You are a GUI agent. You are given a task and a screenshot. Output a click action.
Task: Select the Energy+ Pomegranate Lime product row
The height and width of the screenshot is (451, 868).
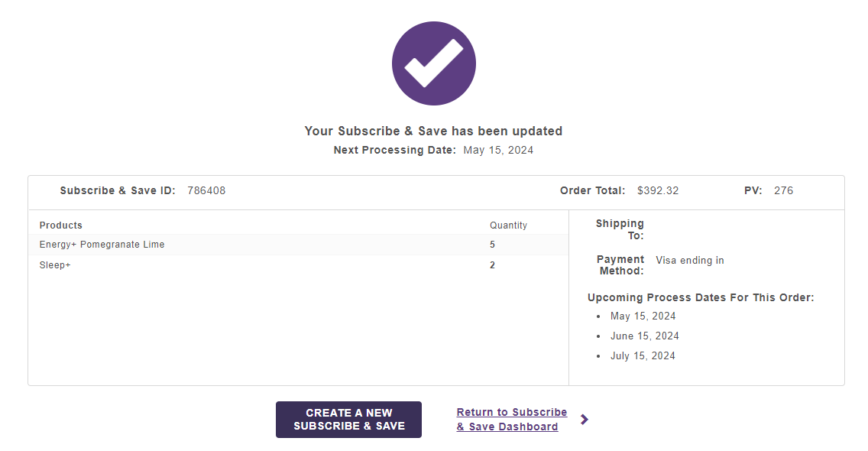click(298, 245)
